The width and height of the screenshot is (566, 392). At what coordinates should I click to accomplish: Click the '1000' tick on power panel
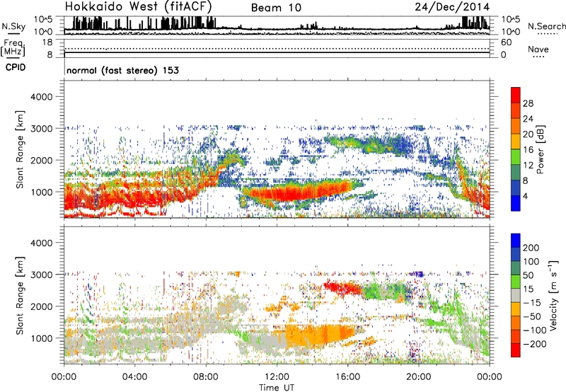click(41, 192)
